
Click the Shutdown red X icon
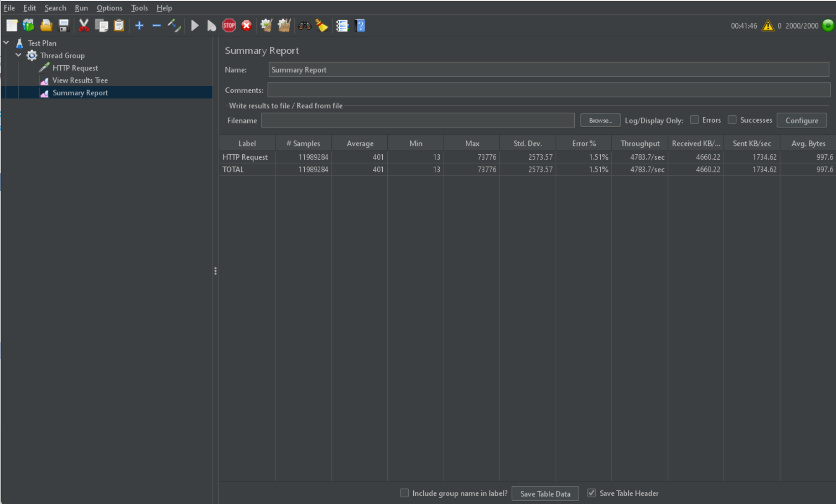point(246,26)
